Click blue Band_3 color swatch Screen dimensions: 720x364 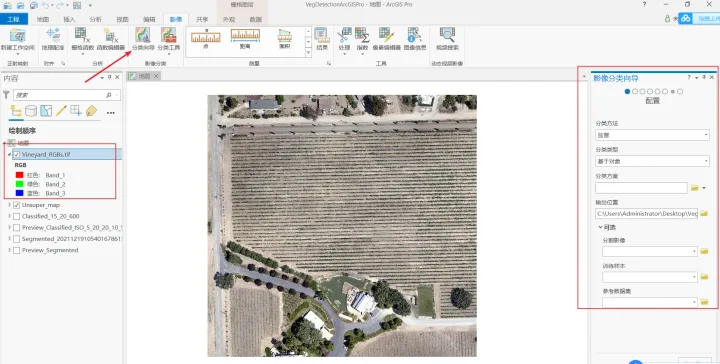pyautogui.click(x=19, y=193)
